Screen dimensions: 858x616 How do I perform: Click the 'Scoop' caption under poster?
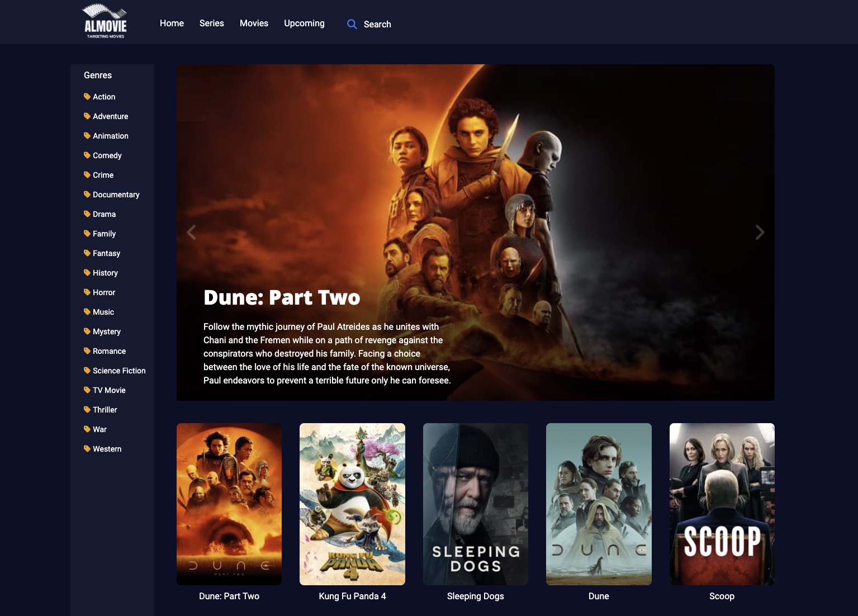click(x=722, y=596)
